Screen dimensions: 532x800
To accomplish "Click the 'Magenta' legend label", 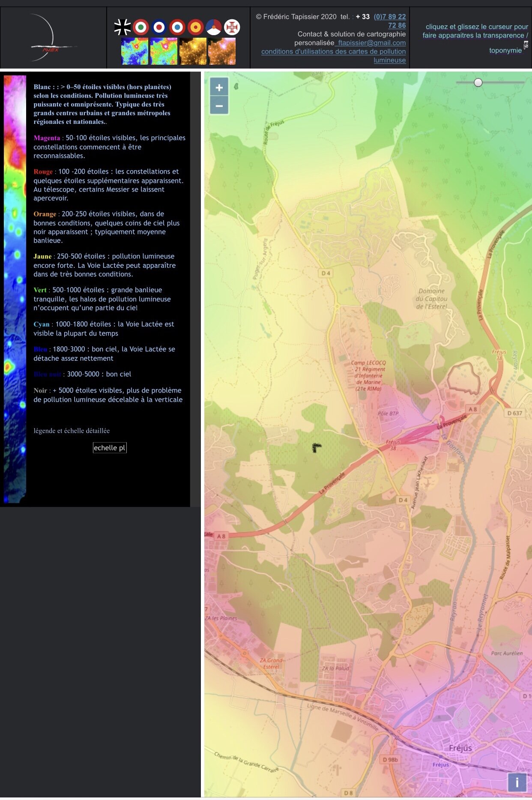I will [x=47, y=138].
